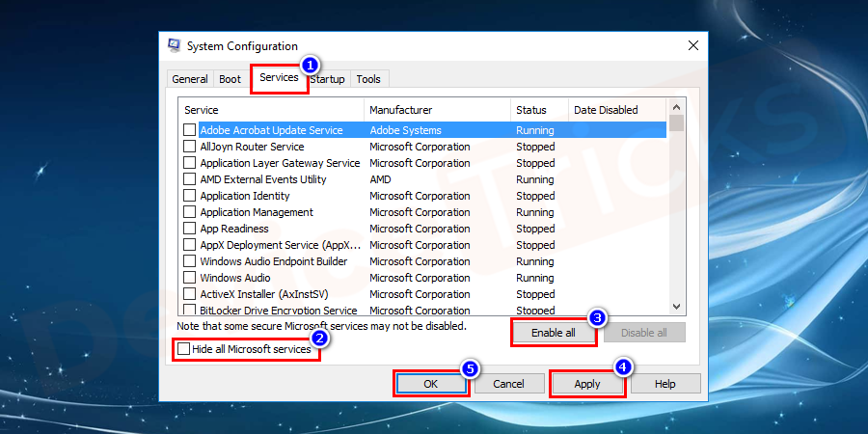Confirm with the OK button
Image resolution: width=868 pixels, height=434 pixels.
[x=431, y=384]
